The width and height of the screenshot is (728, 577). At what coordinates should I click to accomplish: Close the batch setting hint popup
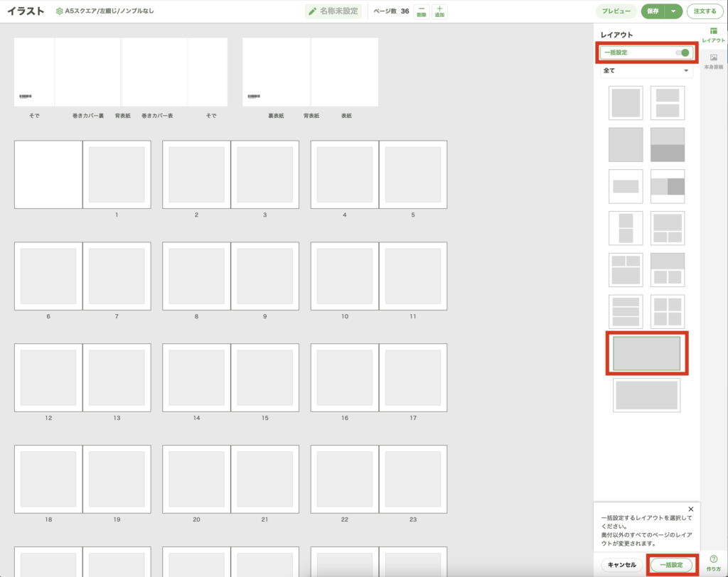tap(690, 509)
